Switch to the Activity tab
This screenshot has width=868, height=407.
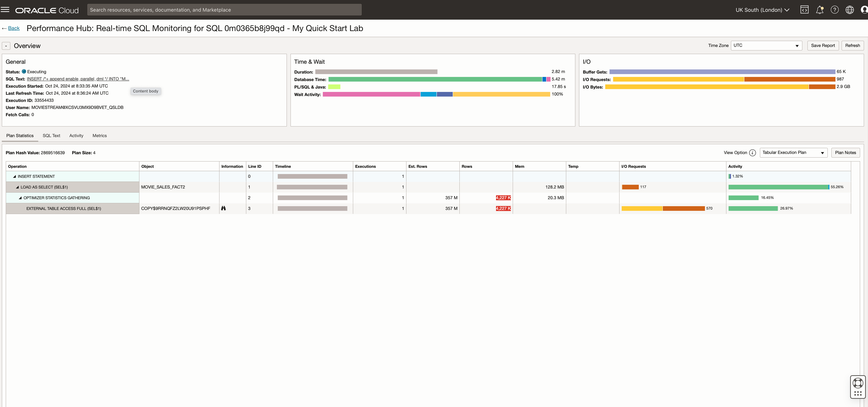coord(76,136)
